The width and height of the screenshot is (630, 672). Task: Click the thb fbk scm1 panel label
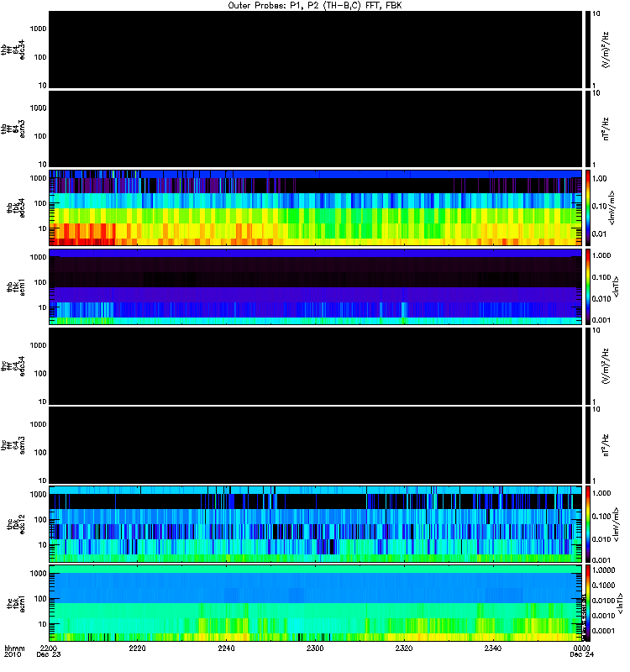tap(16, 287)
